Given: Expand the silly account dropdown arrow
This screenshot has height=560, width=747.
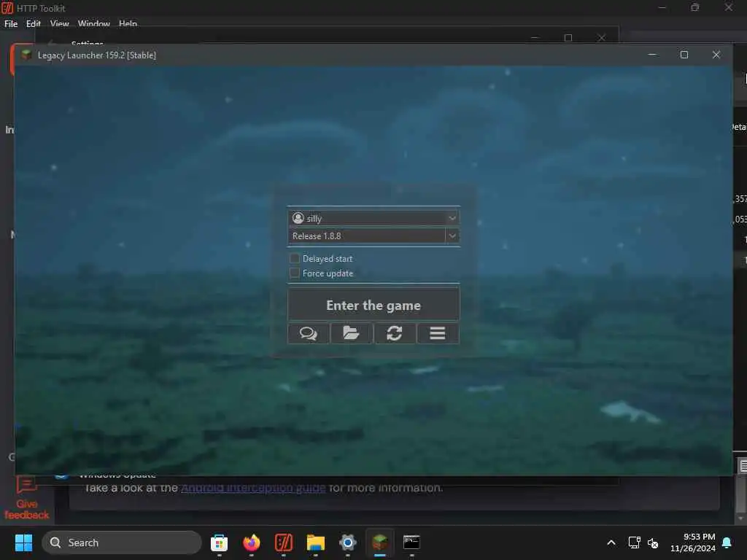Looking at the screenshot, I should click(x=452, y=218).
